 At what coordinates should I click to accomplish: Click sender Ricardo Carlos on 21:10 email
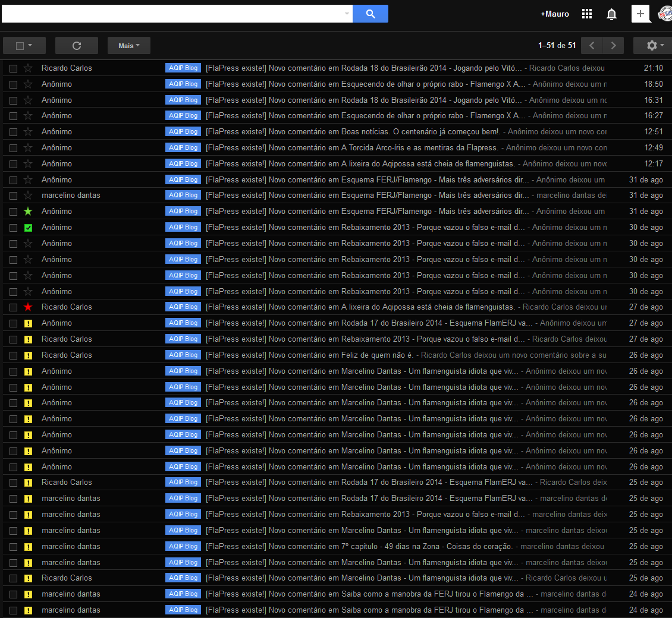tap(67, 68)
